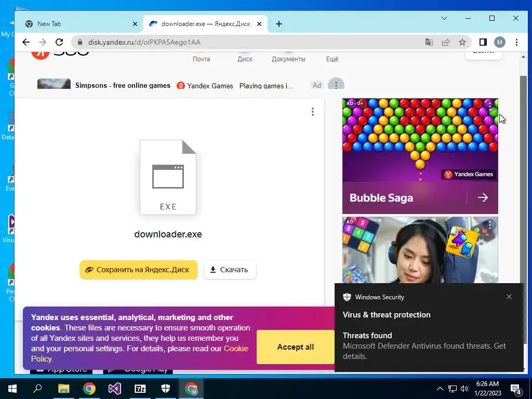This screenshot has height=399, width=532.
Task: Close the New Tab tab
Action: click(135, 24)
